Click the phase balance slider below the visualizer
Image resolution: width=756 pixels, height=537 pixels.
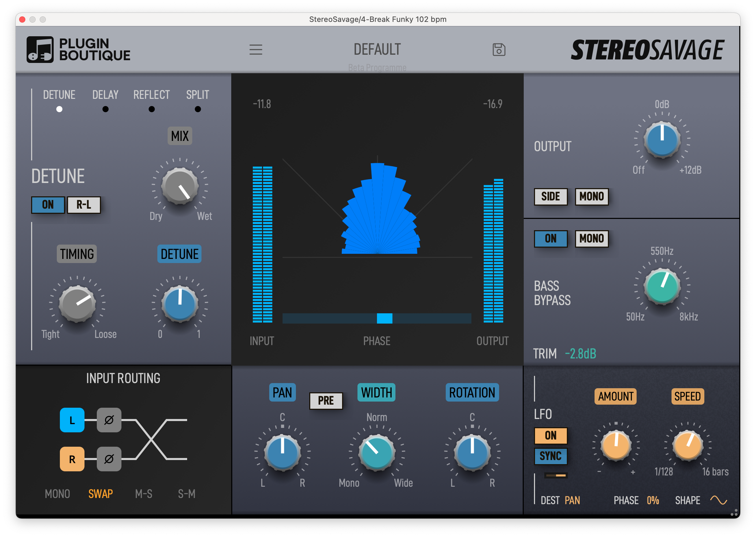tap(384, 318)
